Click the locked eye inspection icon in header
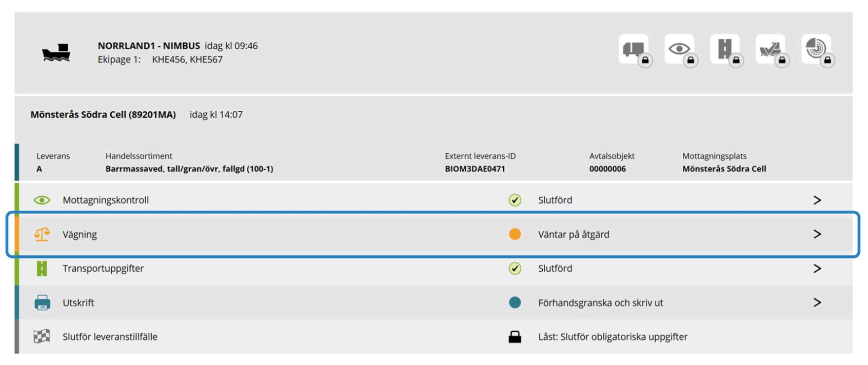 tap(680, 50)
